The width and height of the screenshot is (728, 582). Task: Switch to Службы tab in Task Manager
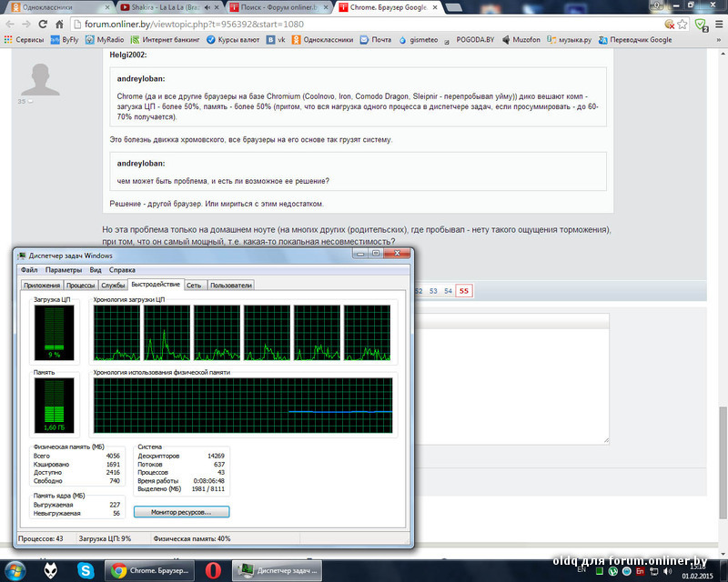(113, 286)
